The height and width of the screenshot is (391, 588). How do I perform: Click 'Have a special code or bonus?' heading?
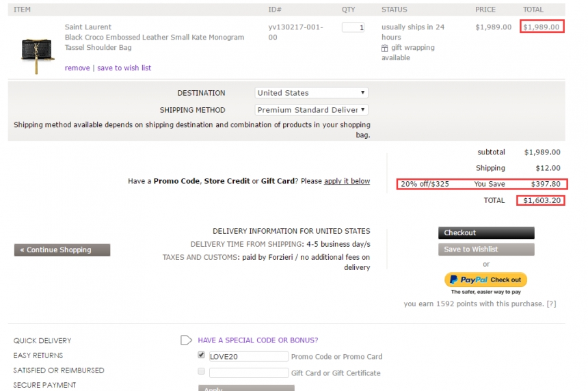coord(258,340)
